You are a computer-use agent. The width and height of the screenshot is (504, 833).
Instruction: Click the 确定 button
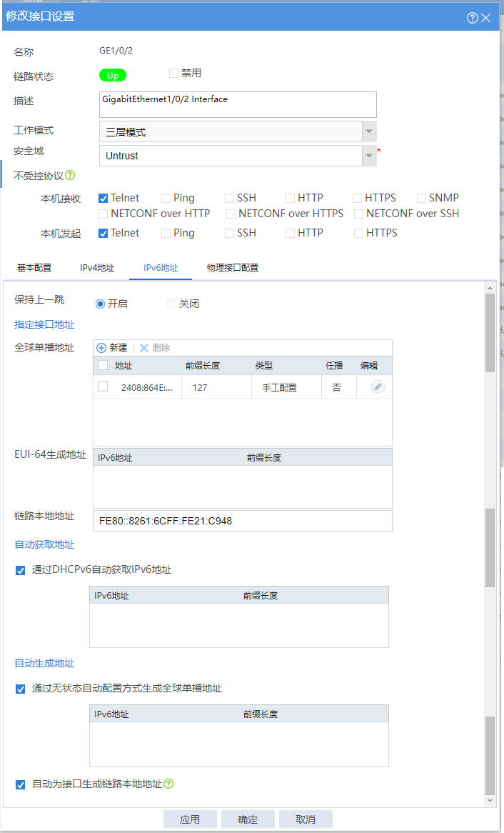248,819
